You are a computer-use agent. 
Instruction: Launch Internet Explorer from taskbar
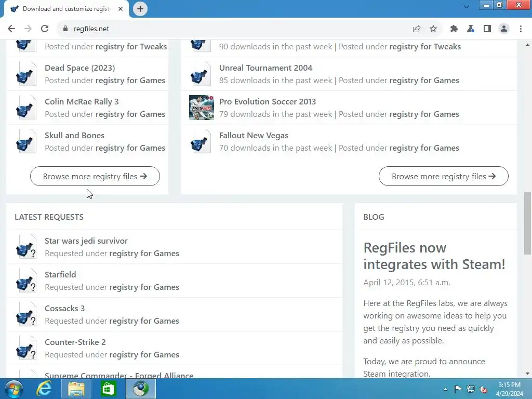click(44, 389)
